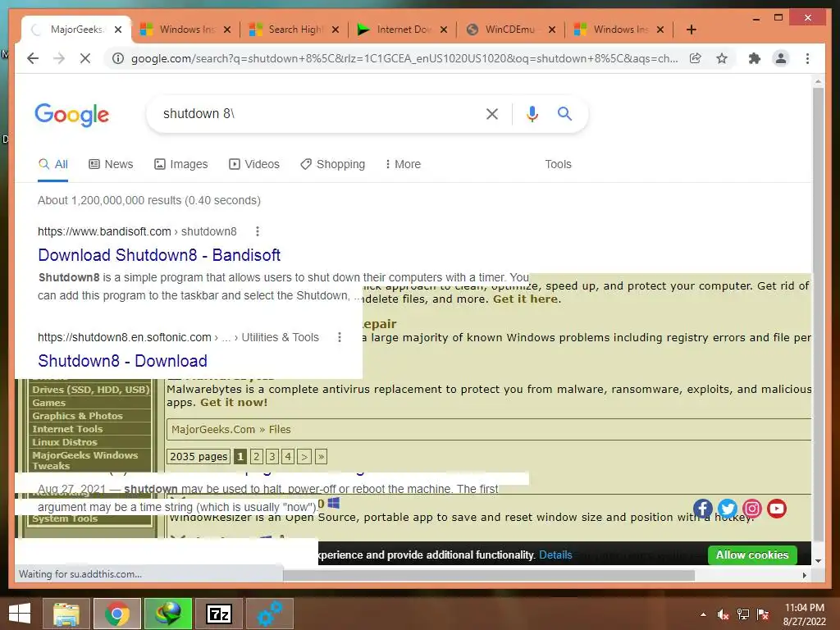The width and height of the screenshot is (840, 630).
Task: Expand the More search filters
Action: (403, 164)
